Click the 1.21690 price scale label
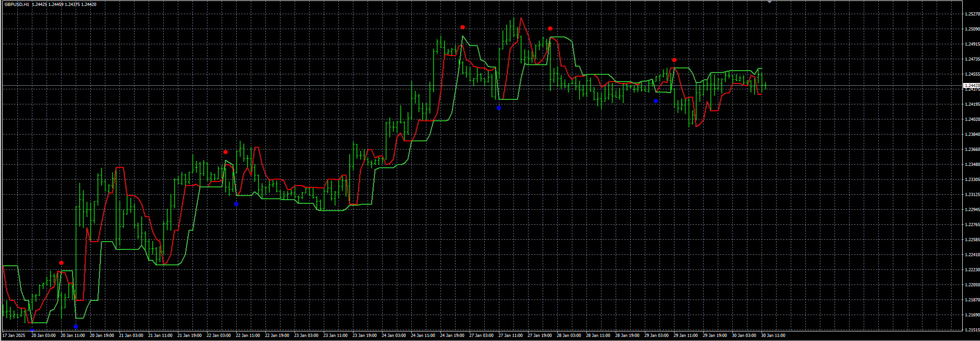This screenshot has height=341, width=980. 972,315
